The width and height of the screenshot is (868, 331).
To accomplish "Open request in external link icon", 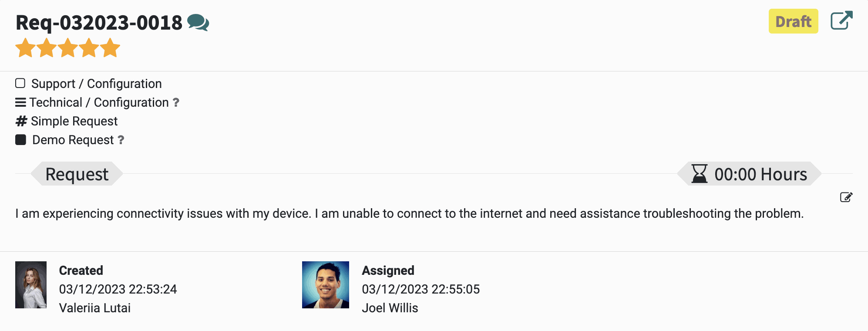I will 841,20.
